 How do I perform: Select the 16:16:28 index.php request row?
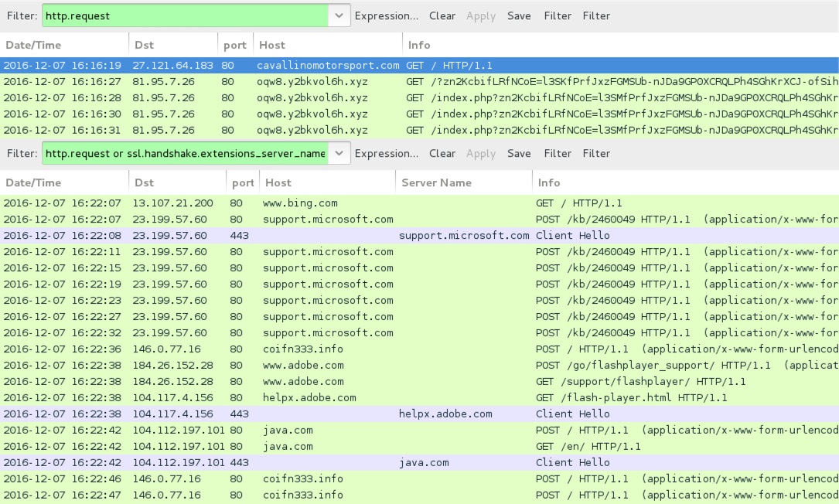419,98
